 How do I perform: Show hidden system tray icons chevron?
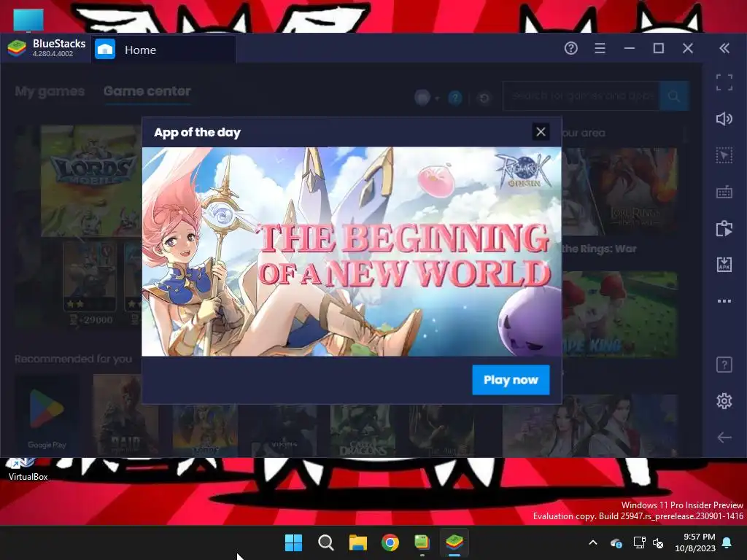(x=593, y=542)
